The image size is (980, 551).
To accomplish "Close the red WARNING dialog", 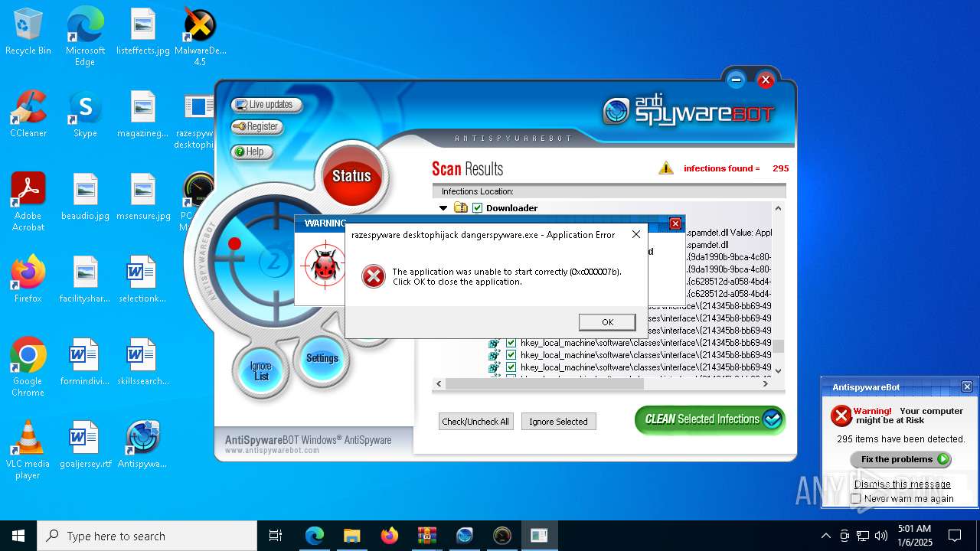I will [x=675, y=223].
